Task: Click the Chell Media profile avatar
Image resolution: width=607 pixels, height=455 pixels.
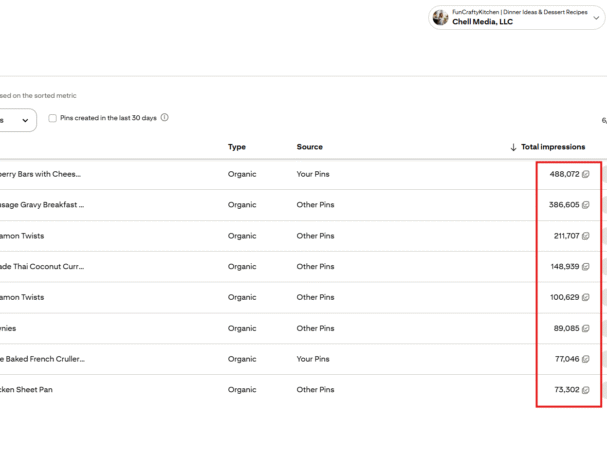Action: coord(440,17)
